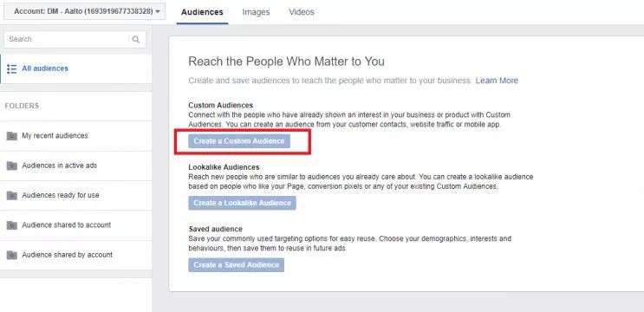Viewport: 644px width, 312px height.
Task: Select All audiences in sidebar
Action: [75, 68]
